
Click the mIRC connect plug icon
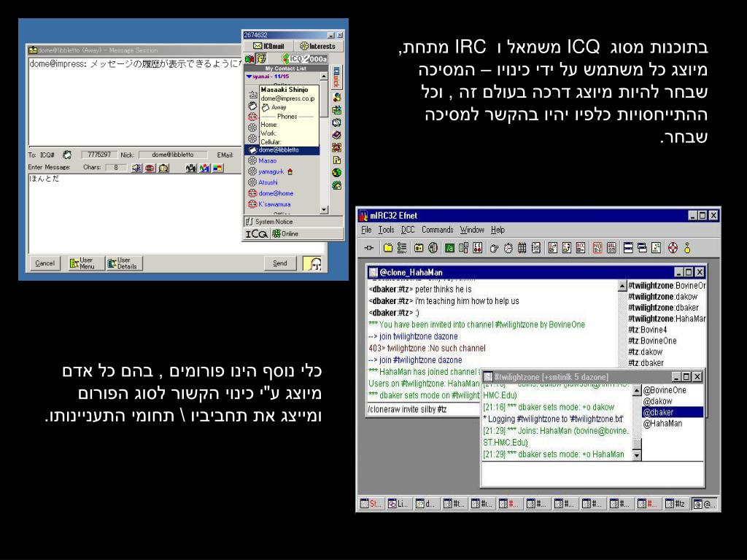click(369, 248)
